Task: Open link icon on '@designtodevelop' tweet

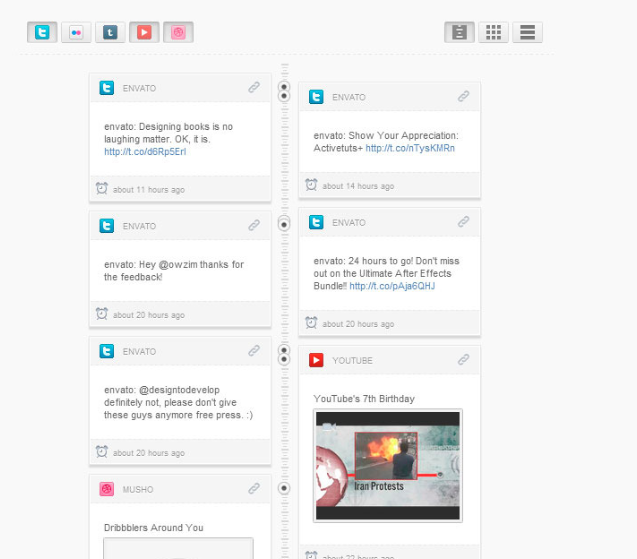Action: 254,350
